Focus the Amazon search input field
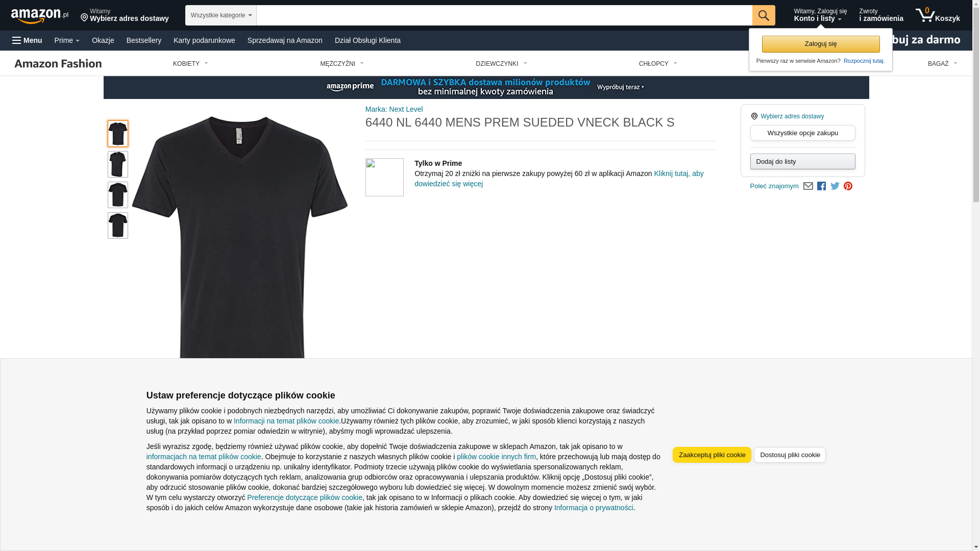980x551 pixels. (504, 15)
